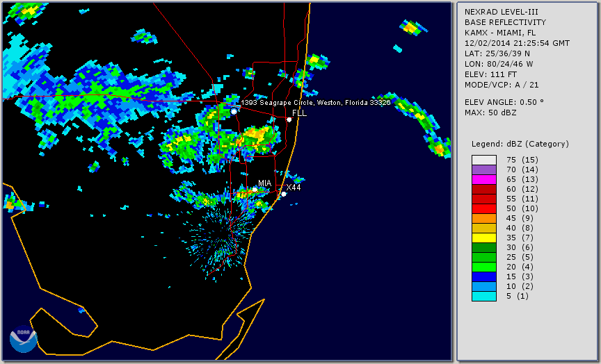Click the 'ELEV: 111 FT' line
This screenshot has height=364, width=601.
click(x=490, y=74)
